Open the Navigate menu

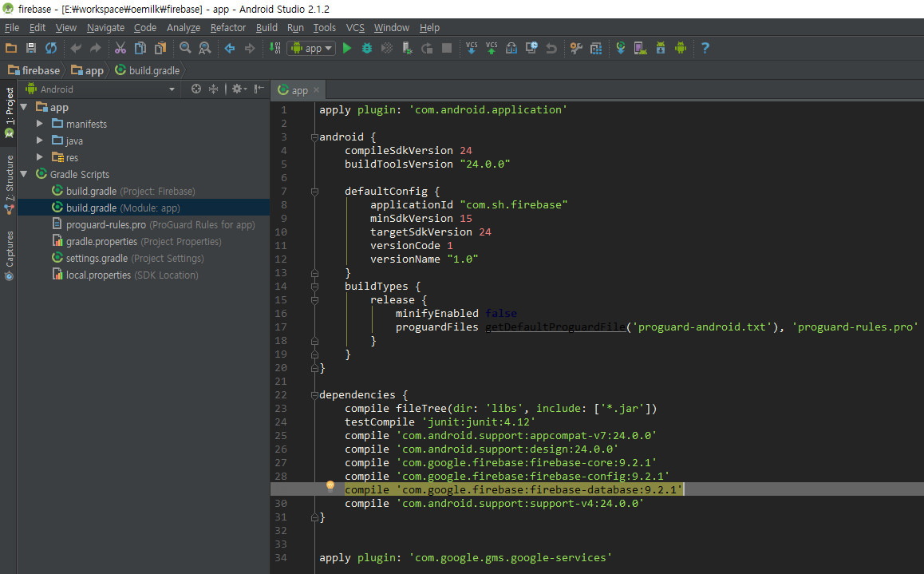tap(105, 28)
